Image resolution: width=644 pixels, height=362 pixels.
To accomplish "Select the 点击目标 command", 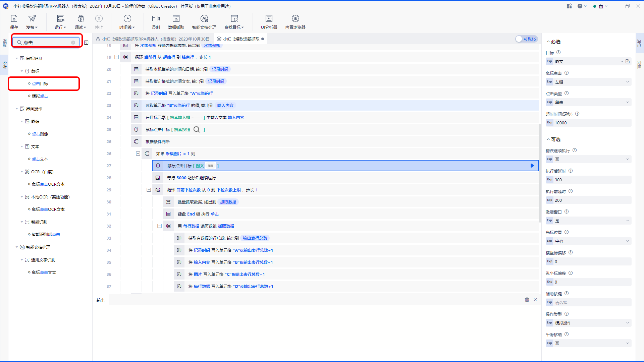I will [40, 83].
